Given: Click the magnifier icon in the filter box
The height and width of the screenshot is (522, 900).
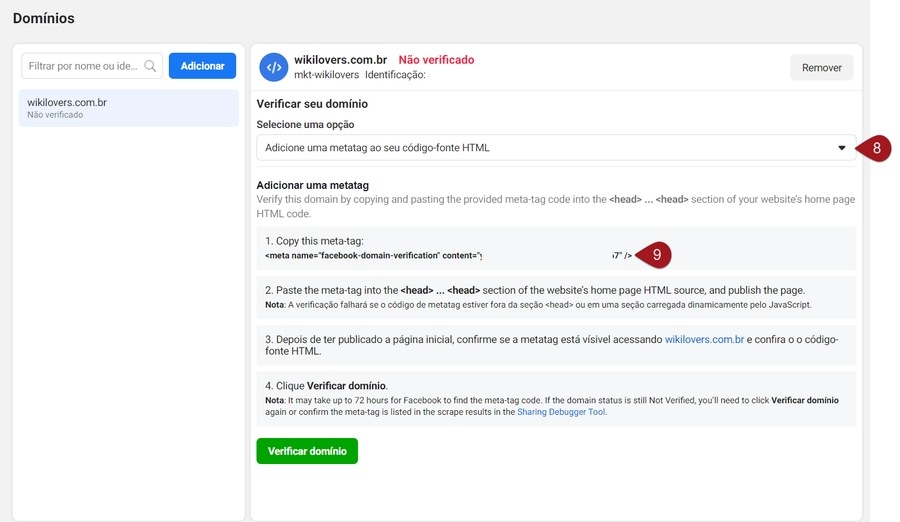Looking at the screenshot, I should [150, 67].
